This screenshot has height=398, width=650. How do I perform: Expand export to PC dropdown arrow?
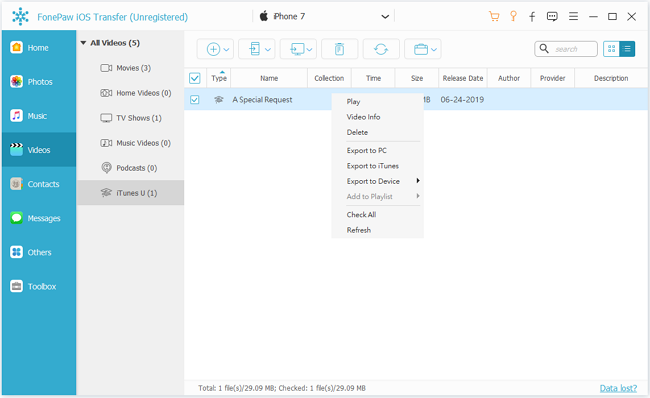point(309,50)
